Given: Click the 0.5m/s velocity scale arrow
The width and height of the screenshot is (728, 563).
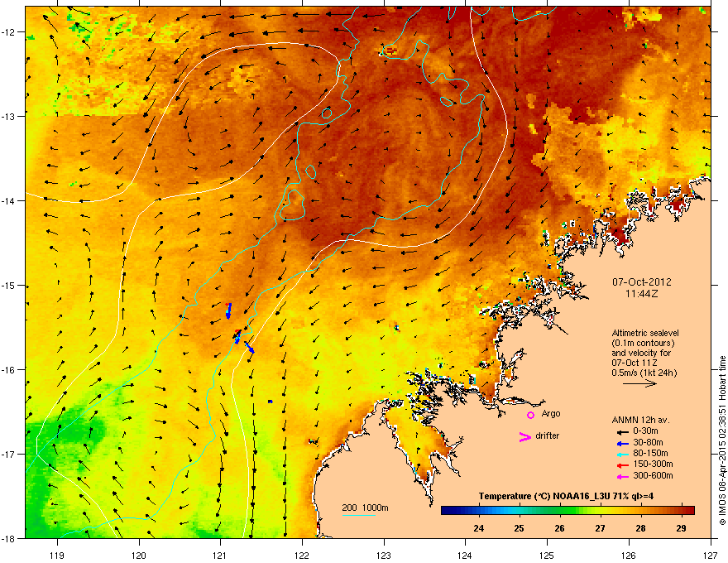Looking at the screenshot, I should (x=639, y=383).
